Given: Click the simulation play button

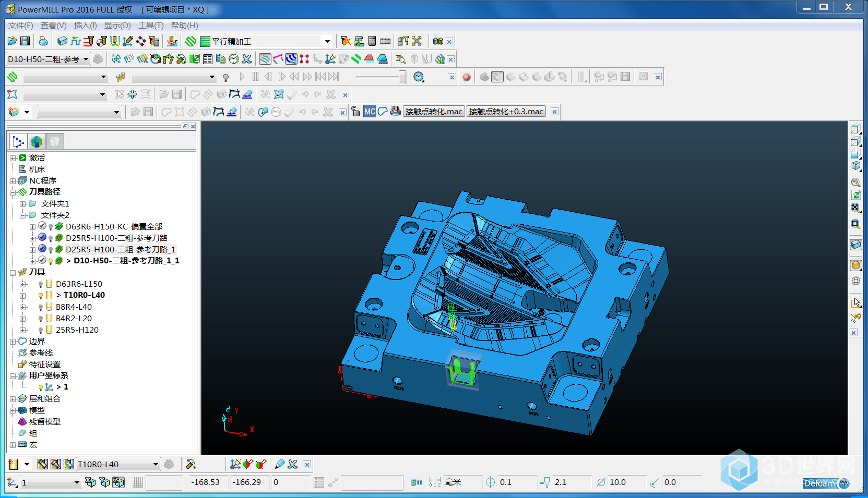Looking at the screenshot, I should click(x=242, y=77).
